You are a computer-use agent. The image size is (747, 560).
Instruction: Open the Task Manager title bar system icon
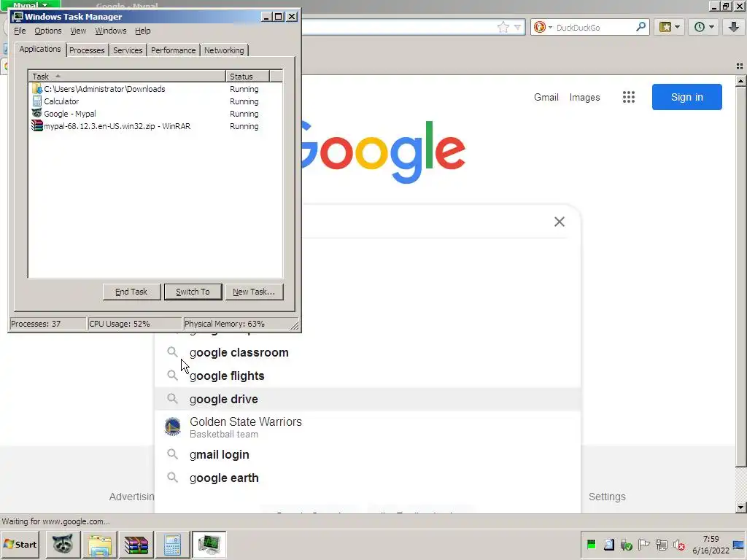tap(18, 17)
